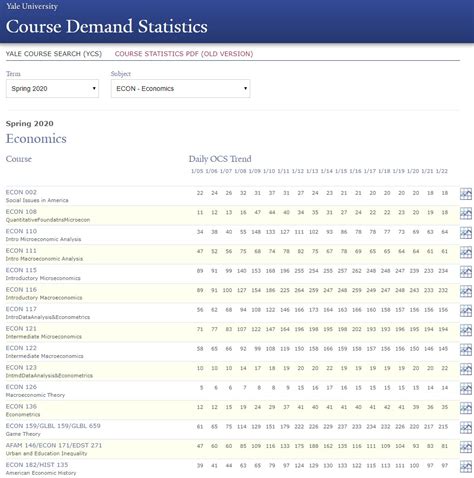The image size is (474, 478).
Task: Open trend chart icon for ECON 121
Action: click(466, 330)
